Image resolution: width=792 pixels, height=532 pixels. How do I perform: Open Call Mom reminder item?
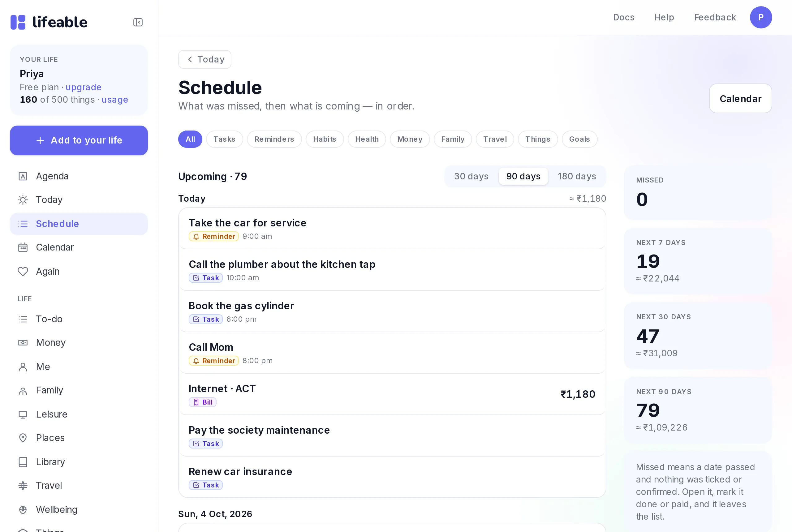pos(392,353)
